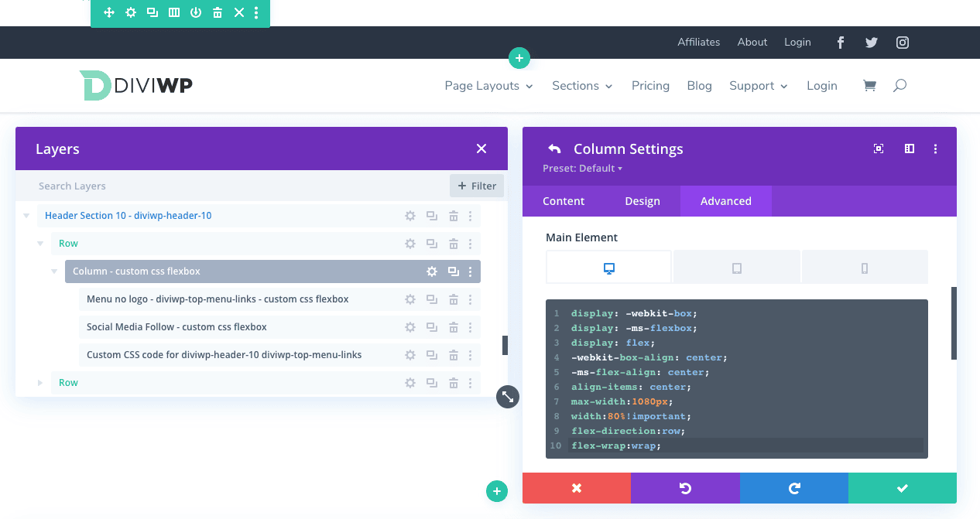Save changes with the green checkmark button
This screenshot has width=980, height=519.
pos(903,488)
